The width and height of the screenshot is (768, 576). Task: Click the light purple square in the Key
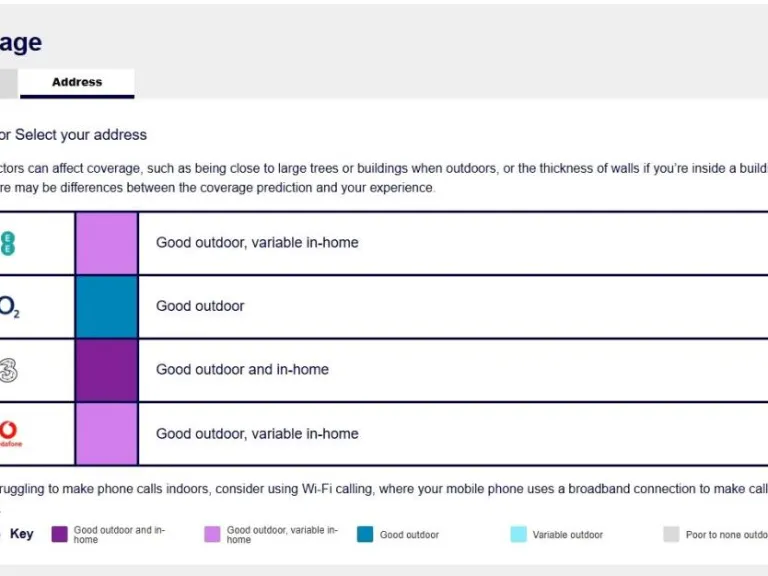(212, 534)
